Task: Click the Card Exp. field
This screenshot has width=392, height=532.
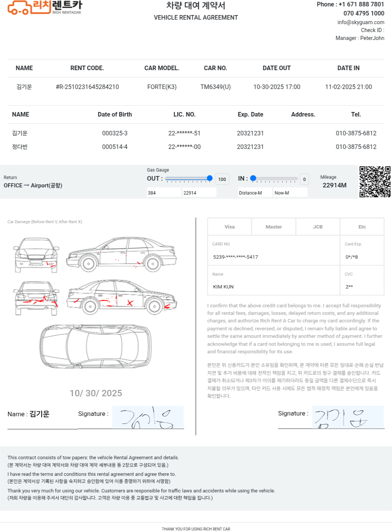Action: click(362, 257)
